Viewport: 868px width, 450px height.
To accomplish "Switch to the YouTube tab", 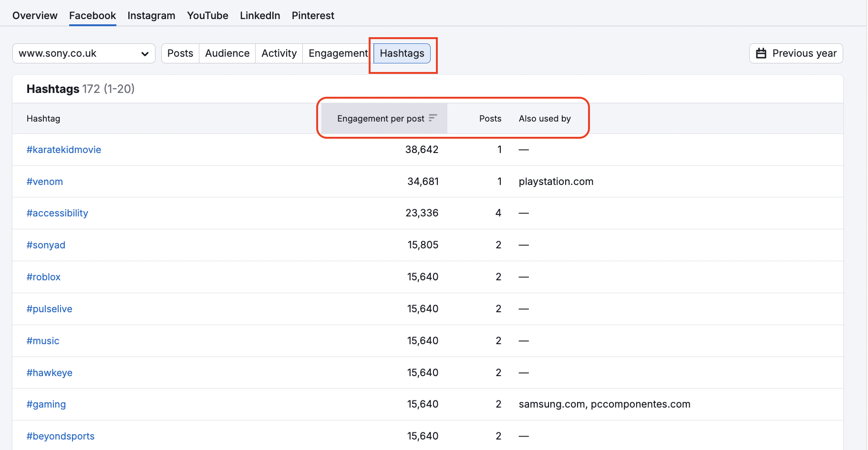I will click(207, 15).
